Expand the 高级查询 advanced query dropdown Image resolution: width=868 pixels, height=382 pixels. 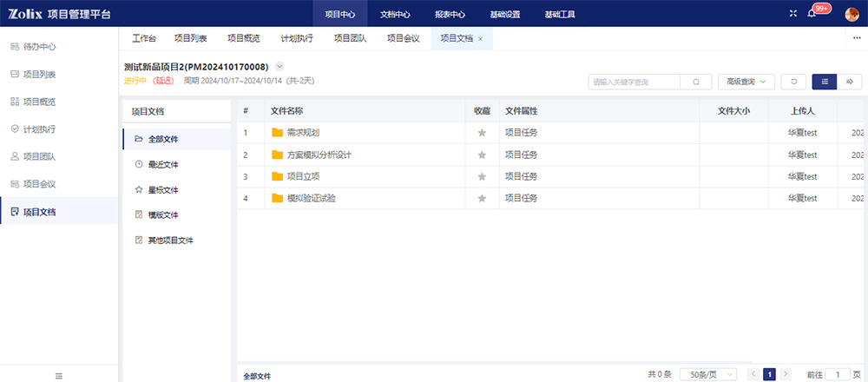tap(746, 82)
